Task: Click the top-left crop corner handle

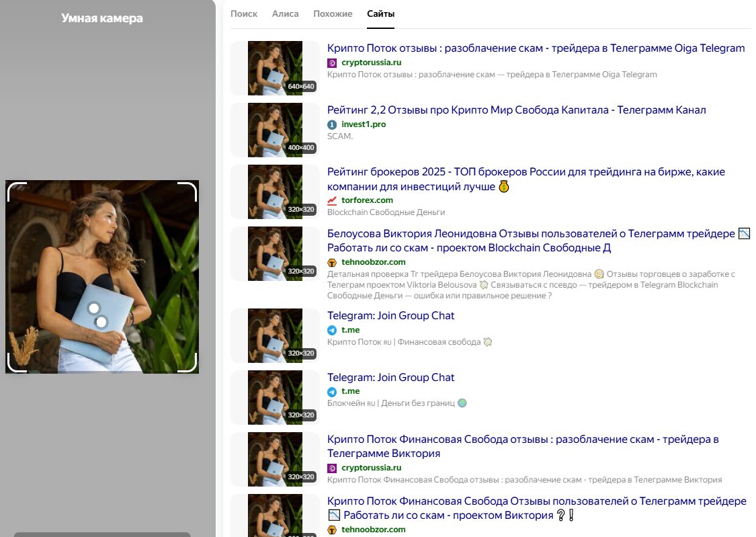Action: click(15, 190)
